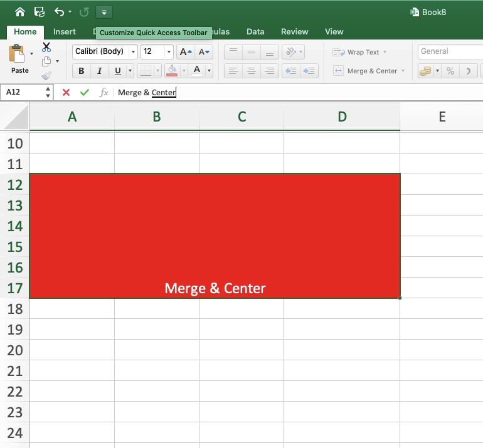Click the Comma Style icon
Screen dimensions: 483x448
[x=469, y=71]
